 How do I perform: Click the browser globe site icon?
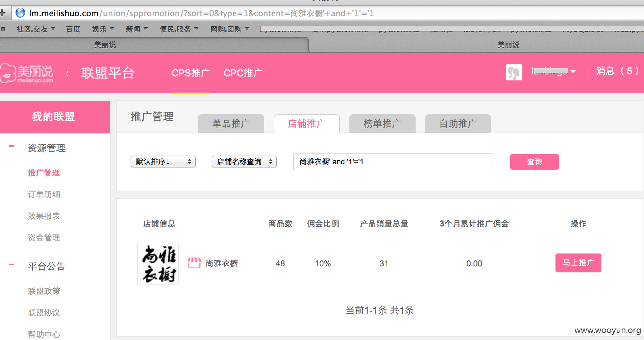click(x=21, y=13)
